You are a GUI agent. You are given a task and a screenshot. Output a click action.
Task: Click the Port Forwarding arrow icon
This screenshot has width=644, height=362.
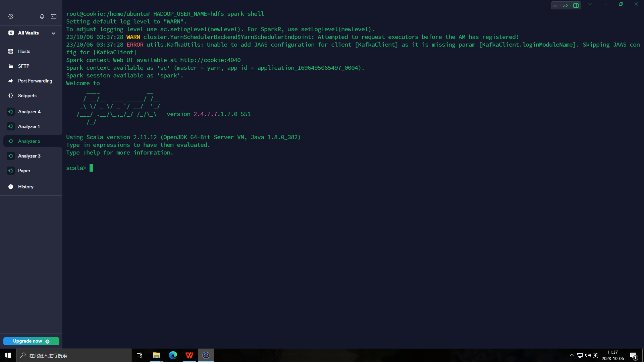pyautogui.click(x=11, y=81)
